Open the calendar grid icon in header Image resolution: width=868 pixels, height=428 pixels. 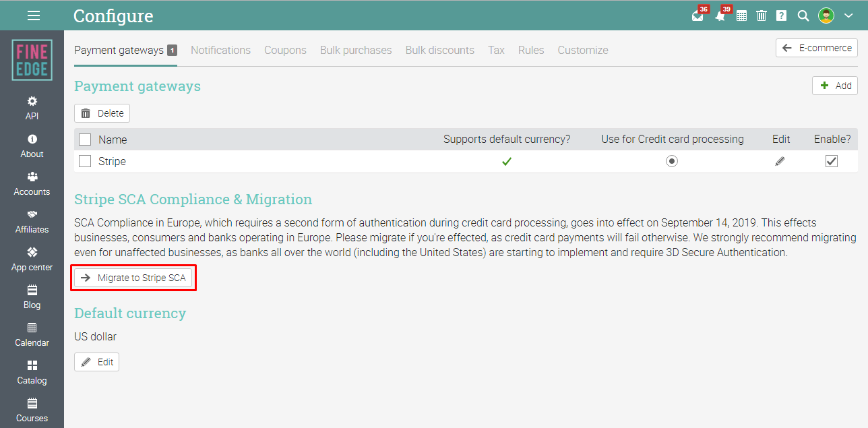coord(741,16)
